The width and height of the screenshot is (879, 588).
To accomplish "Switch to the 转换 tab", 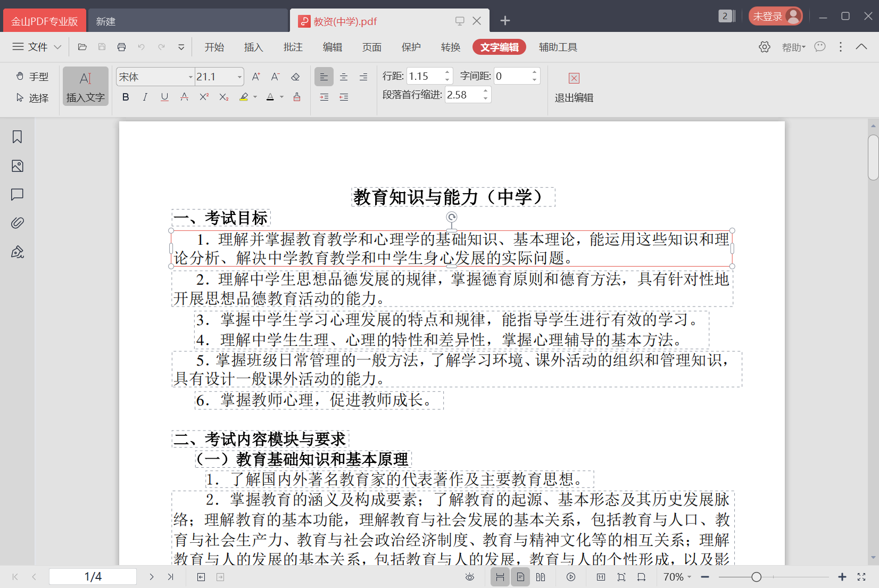I will coord(451,47).
